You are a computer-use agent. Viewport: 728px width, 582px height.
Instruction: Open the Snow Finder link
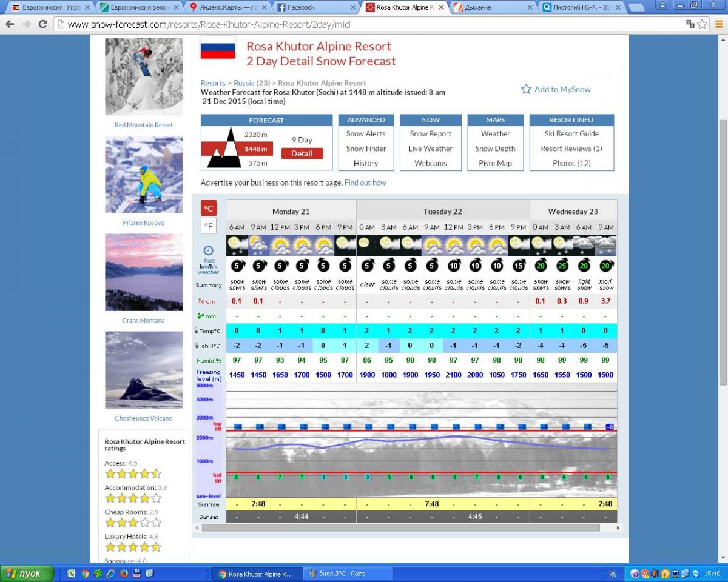[366, 149]
